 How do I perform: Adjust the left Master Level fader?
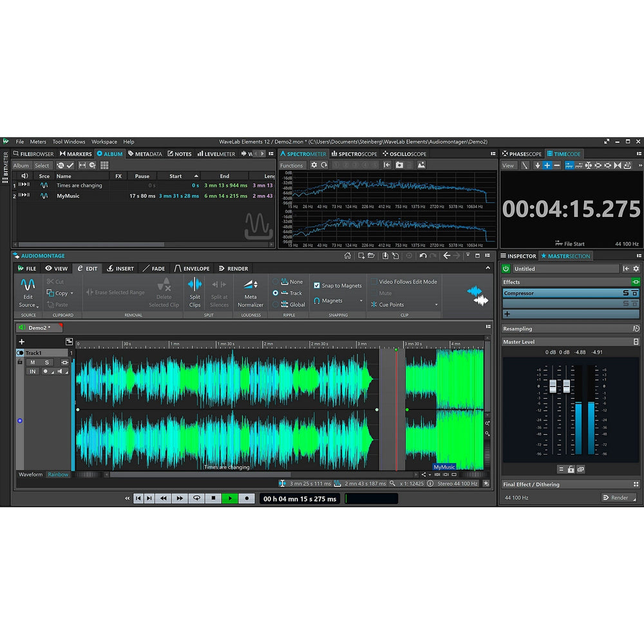click(552, 386)
